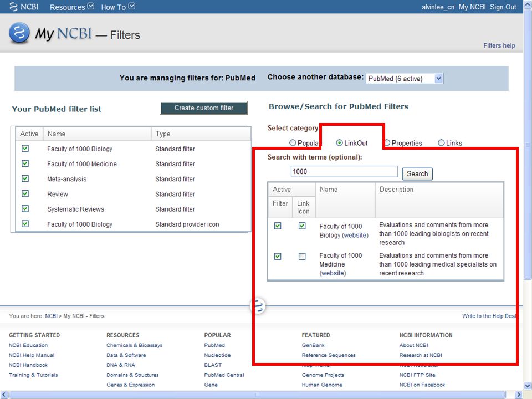
Task: Choose the Properties category radio button
Action: (387, 143)
